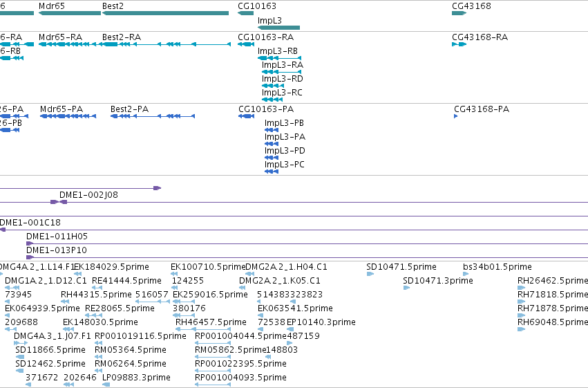588x388 pixels.
Task: Select EST EK184029.5prime
Action: (x=77, y=274)
